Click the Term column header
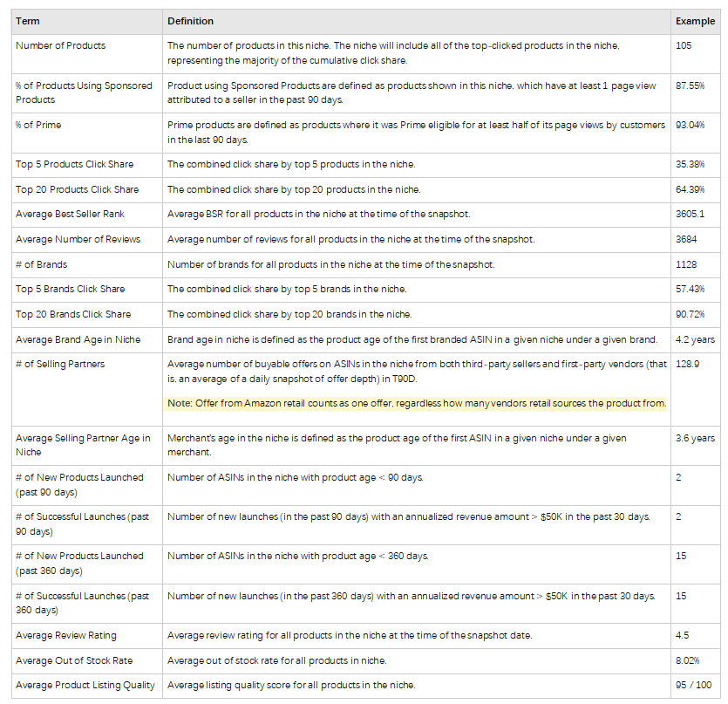Screen dimensions: 728x704 tap(28, 21)
